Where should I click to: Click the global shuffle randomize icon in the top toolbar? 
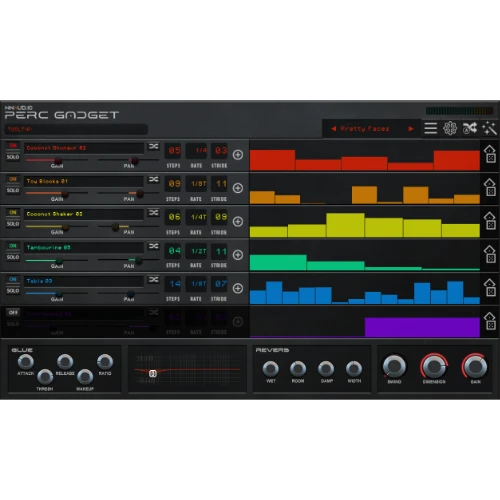pos(470,128)
